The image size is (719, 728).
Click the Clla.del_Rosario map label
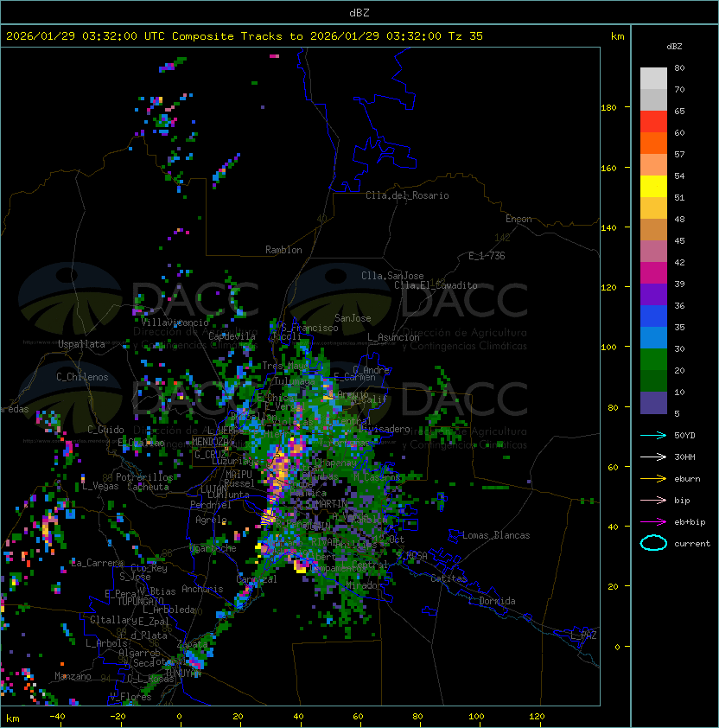point(407,195)
